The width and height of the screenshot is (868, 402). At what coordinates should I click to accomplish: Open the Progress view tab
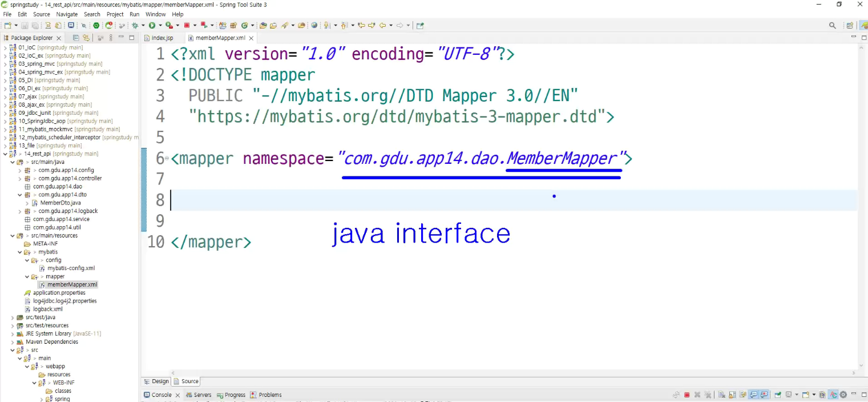tap(231, 395)
